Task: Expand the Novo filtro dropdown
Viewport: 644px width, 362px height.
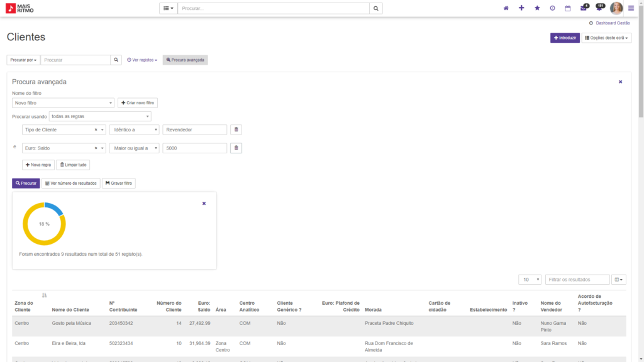Action: click(x=63, y=103)
